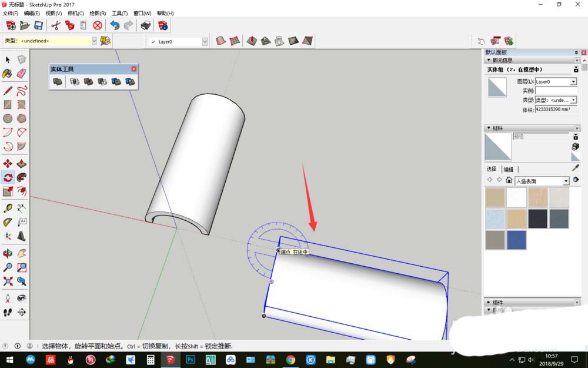Collapse the 图元信息 panel section

point(489,60)
